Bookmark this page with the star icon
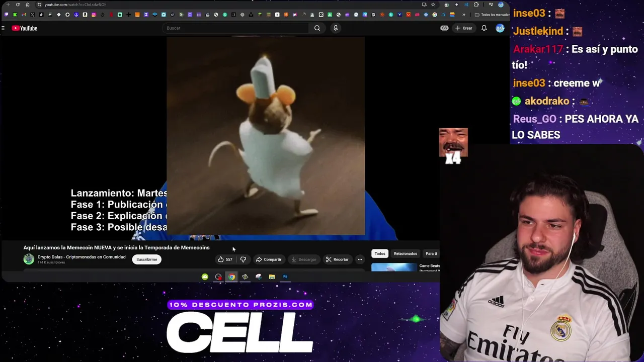644x362 pixels. [433, 5]
